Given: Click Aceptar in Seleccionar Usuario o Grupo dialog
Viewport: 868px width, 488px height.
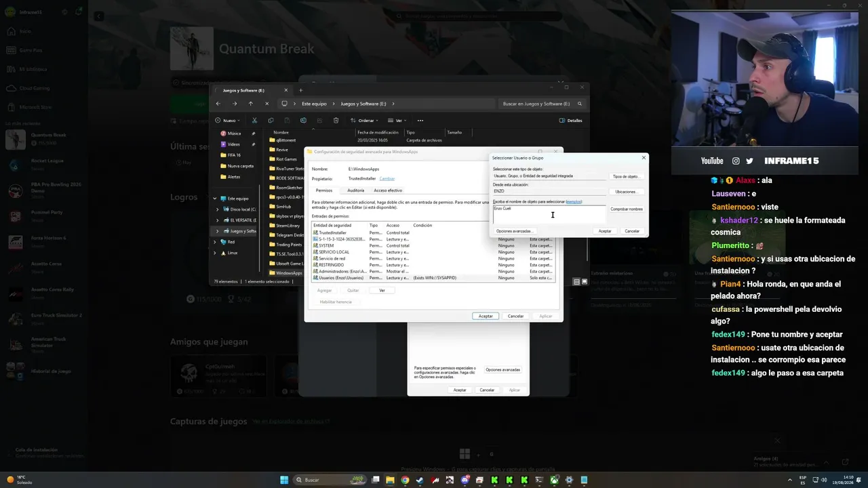Looking at the screenshot, I should pyautogui.click(x=605, y=231).
